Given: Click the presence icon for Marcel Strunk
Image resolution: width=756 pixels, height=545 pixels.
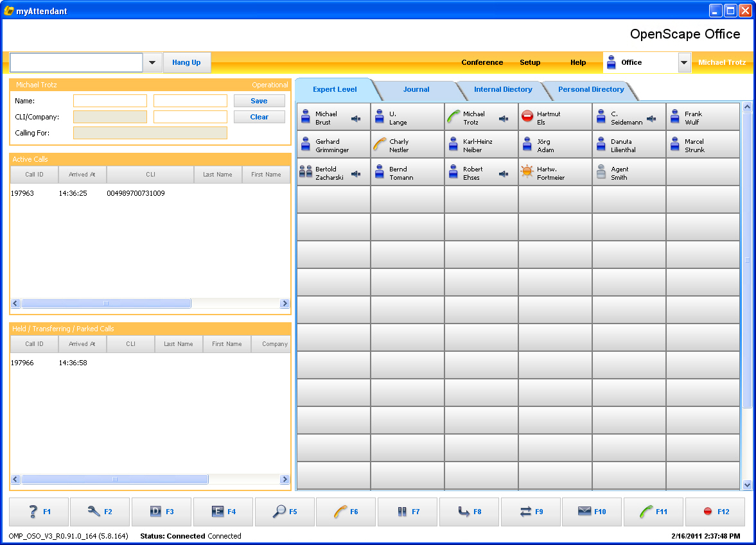Looking at the screenshot, I should coord(675,144).
